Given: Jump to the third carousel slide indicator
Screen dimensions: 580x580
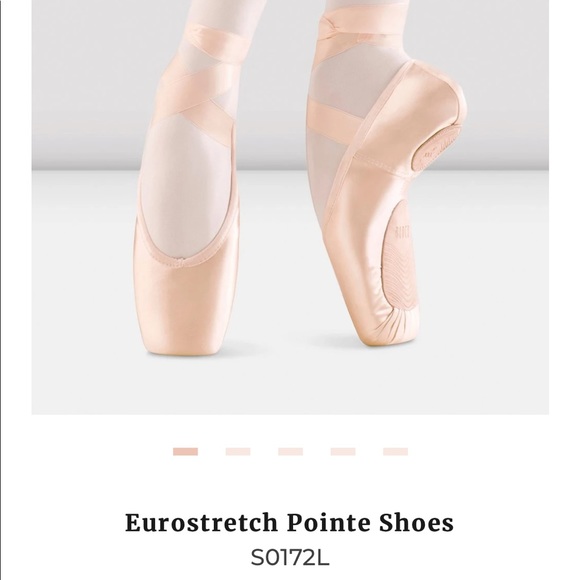Looking at the screenshot, I should (x=290, y=451).
